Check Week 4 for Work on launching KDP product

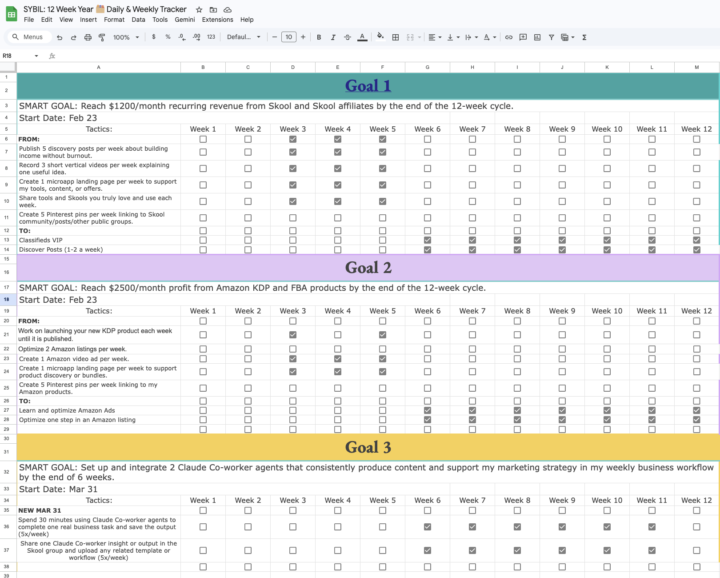pyautogui.click(x=338, y=335)
